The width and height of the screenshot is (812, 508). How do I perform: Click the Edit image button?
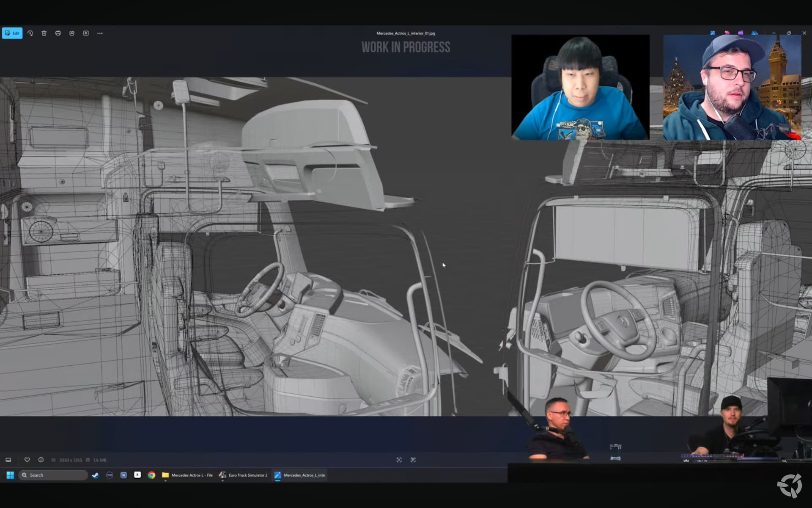coord(12,33)
